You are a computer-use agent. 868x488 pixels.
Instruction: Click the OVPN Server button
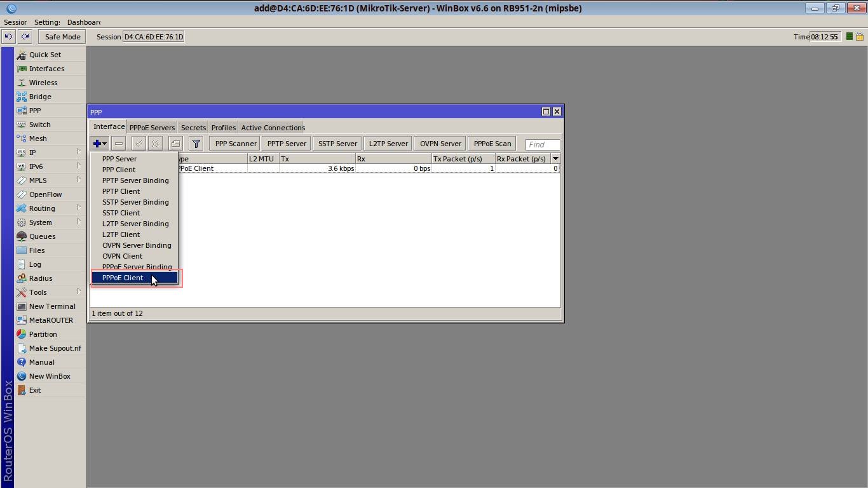point(440,144)
